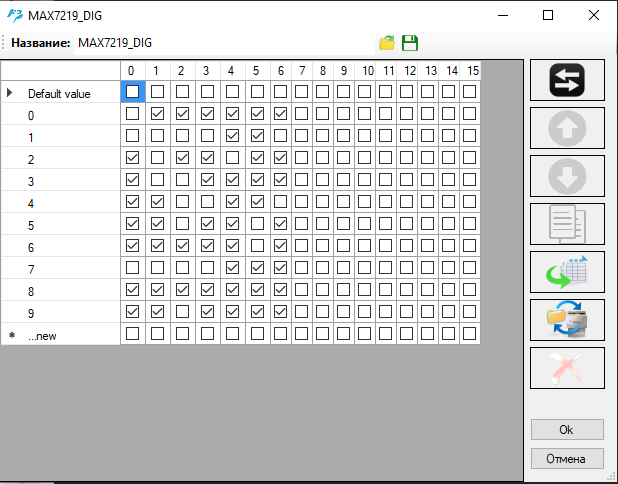
Task: Check row 4 checkbox in column 7
Action: 302,202
